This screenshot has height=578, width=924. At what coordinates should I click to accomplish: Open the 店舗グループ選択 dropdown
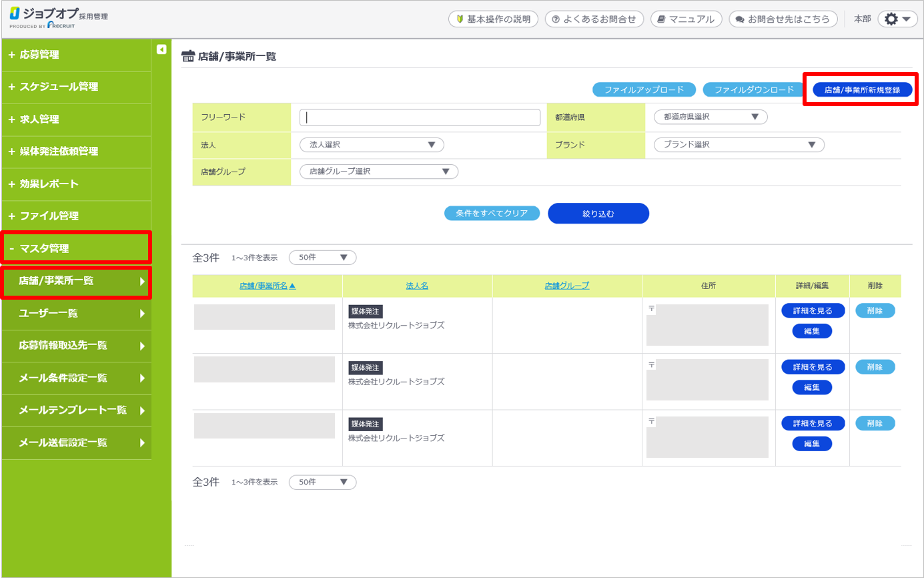pyautogui.click(x=379, y=172)
